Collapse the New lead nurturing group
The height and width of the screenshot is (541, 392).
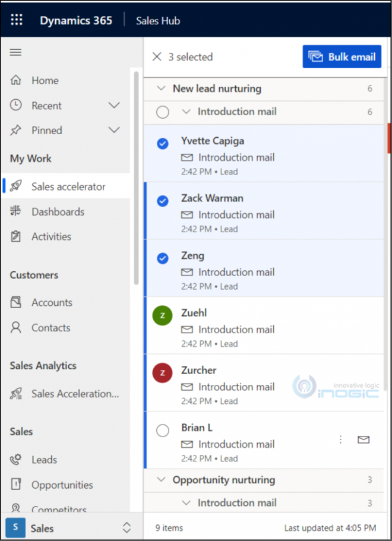coord(161,88)
